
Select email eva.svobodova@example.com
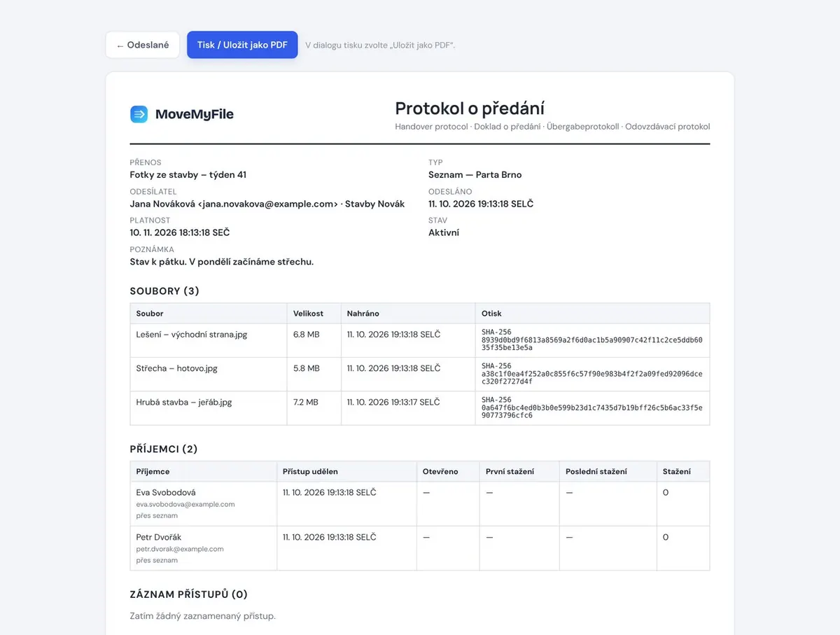click(x=185, y=504)
